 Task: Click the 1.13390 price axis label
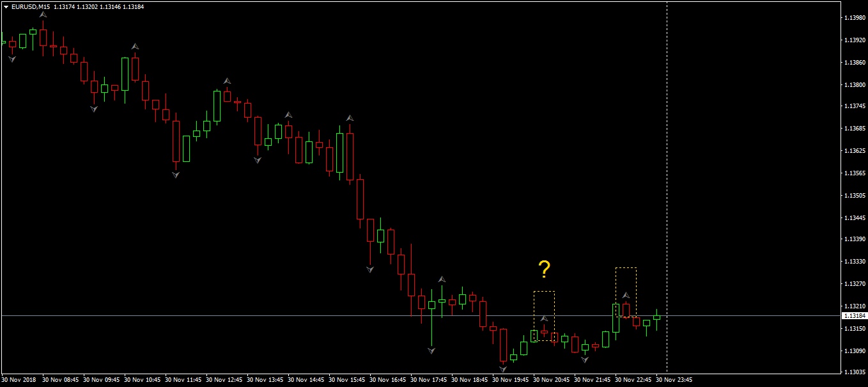coord(855,239)
